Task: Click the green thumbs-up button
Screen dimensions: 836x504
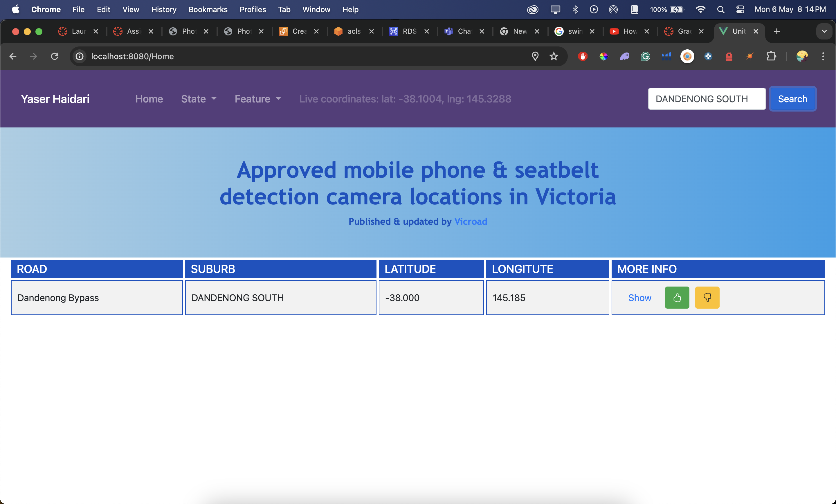Action: 677,297
